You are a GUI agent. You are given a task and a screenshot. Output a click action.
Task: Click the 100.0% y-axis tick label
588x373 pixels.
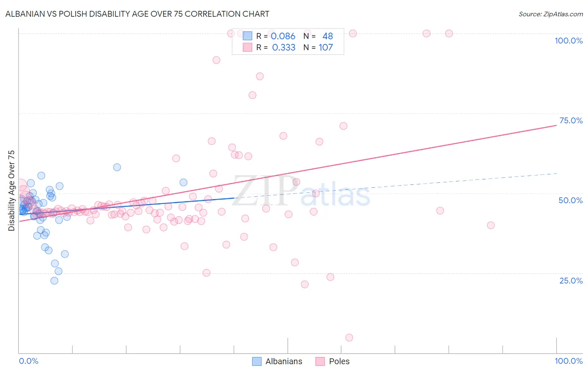(569, 41)
